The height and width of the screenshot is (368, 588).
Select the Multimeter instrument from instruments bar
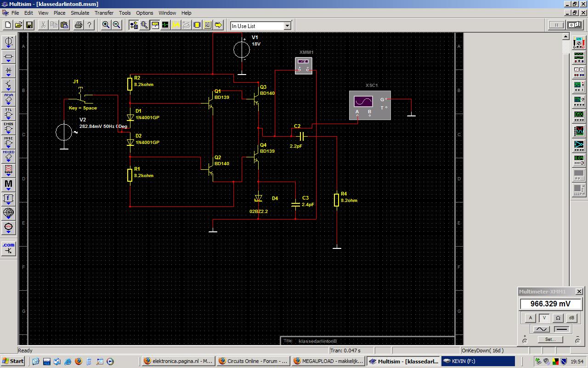(x=579, y=43)
